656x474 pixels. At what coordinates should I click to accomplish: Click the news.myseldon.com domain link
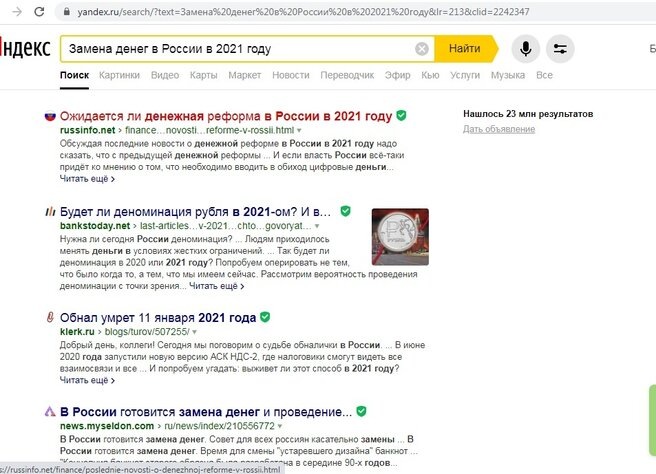tap(107, 426)
